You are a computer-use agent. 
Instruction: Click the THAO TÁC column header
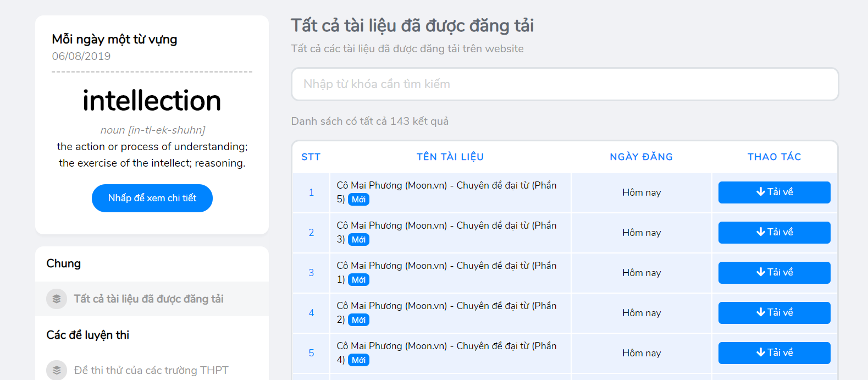(x=774, y=157)
